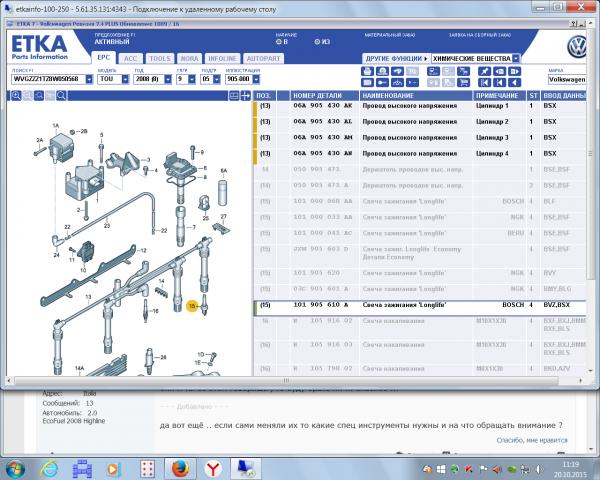The image size is (600, 480).
Task: Select the row 06A 905 430 AN Цилиндр 4
Action: [420, 154]
